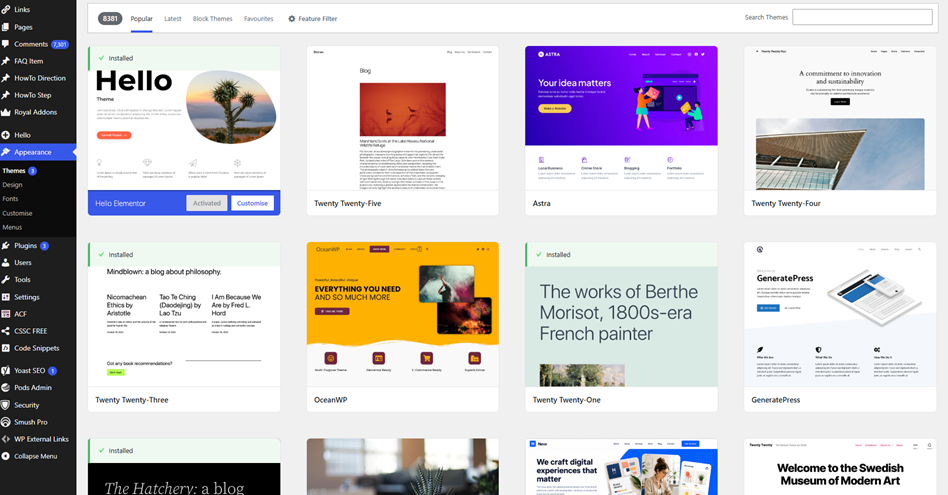Select the Twenty Twenty-Four theme thumbnail
948x495 pixels.
tap(840, 118)
